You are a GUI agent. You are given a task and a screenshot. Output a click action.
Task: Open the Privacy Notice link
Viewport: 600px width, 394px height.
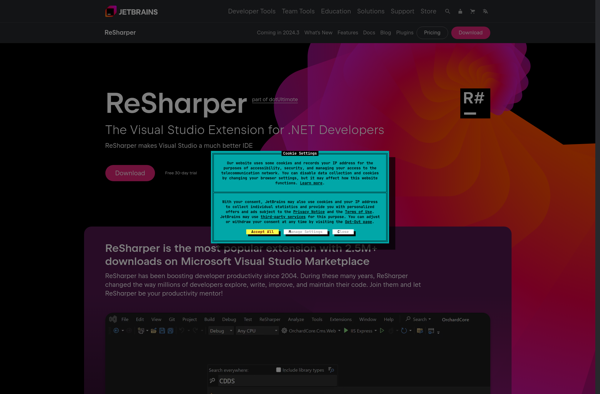pyautogui.click(x=309, y=212)
